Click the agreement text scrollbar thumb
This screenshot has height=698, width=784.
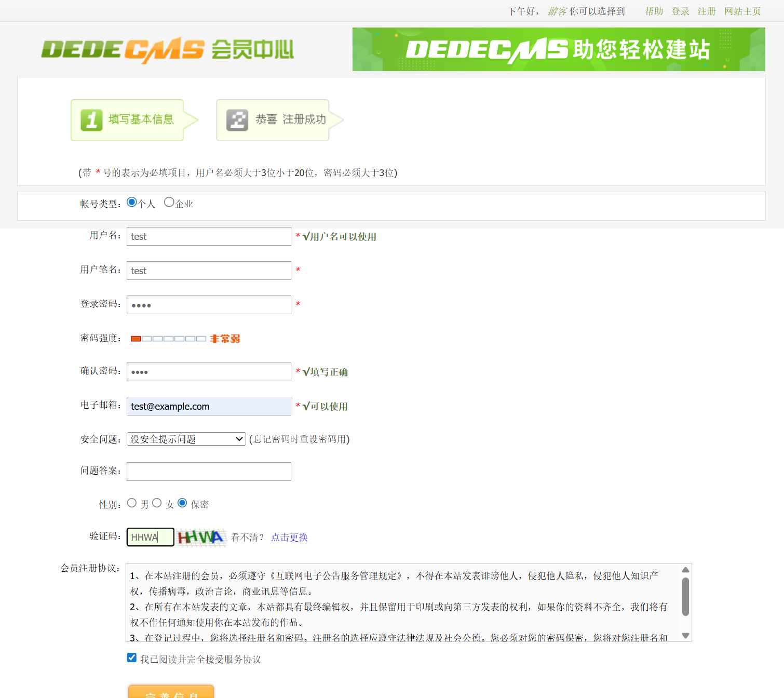(x=685, y=597)
